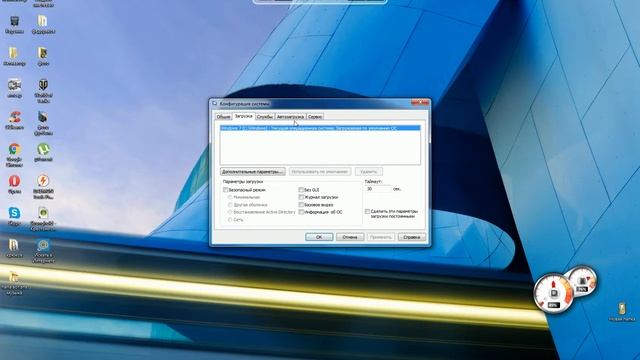Open the blue round icon below Skype's neighbor
This screenshot has width=640, height=360.
[x=43, y=245]
